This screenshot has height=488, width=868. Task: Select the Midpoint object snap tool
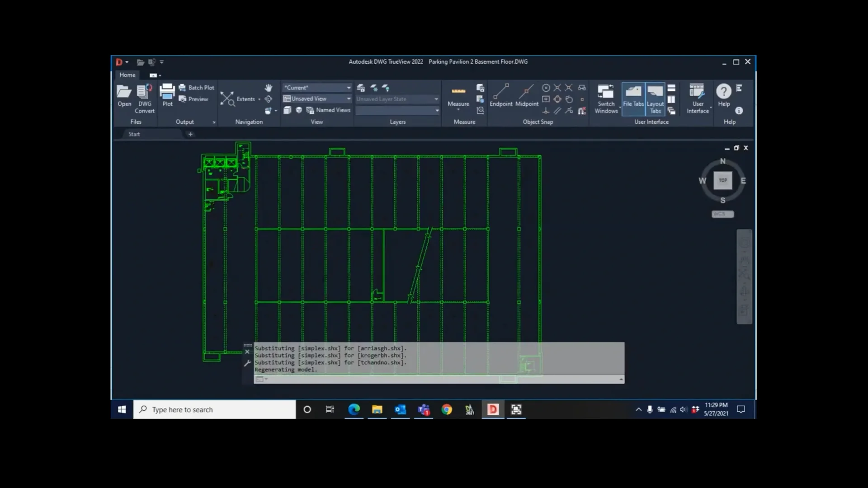pyautogui.click(x=527, y=96)
